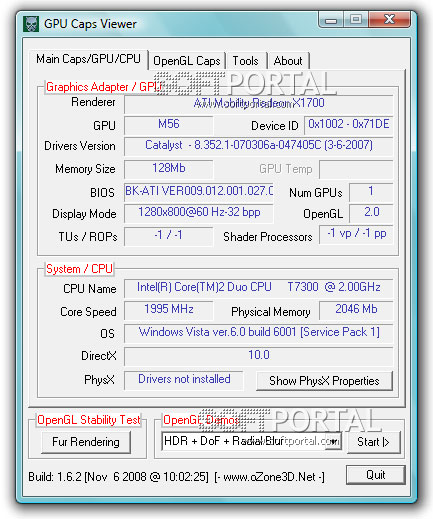Click the Core Speed field 1995 MHz

point(168,310)
